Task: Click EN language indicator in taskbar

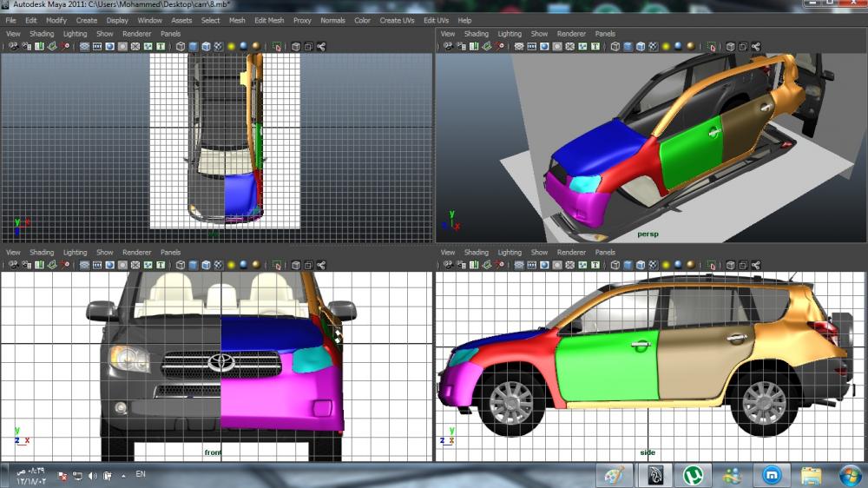Action: [x=141, y=475]
